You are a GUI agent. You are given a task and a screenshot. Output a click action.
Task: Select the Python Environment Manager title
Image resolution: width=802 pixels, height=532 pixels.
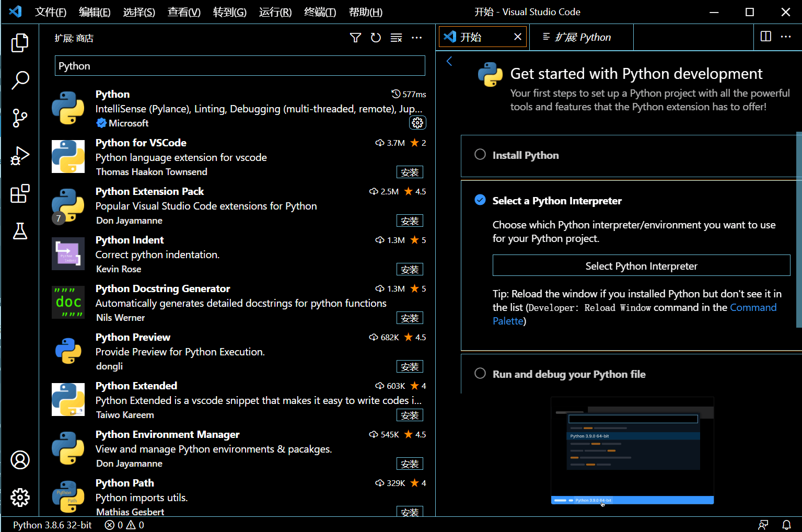pos(167,434)
